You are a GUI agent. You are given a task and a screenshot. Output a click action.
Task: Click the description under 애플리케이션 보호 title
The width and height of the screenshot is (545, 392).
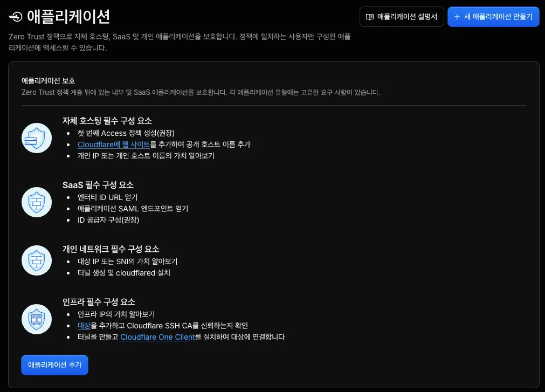201,92
